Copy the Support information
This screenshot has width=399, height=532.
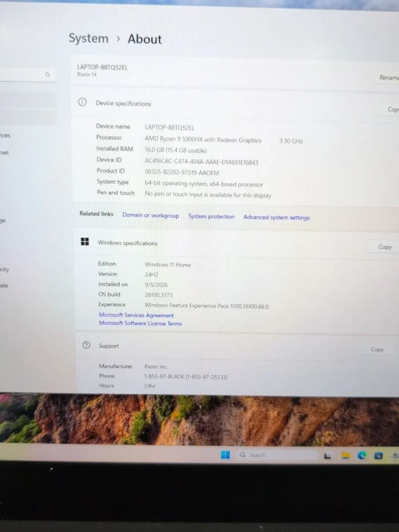tap(377, 350)
